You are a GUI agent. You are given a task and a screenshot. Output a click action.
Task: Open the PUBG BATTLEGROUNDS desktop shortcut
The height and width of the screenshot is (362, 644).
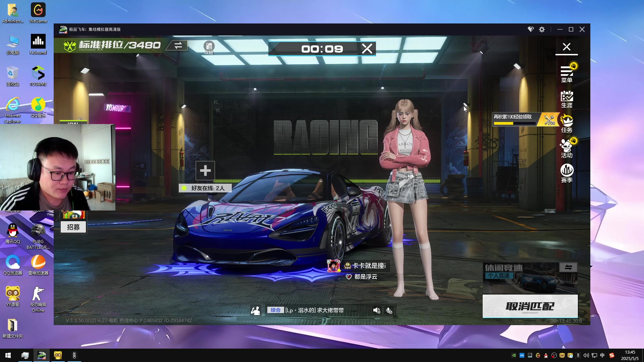point(38,237)
